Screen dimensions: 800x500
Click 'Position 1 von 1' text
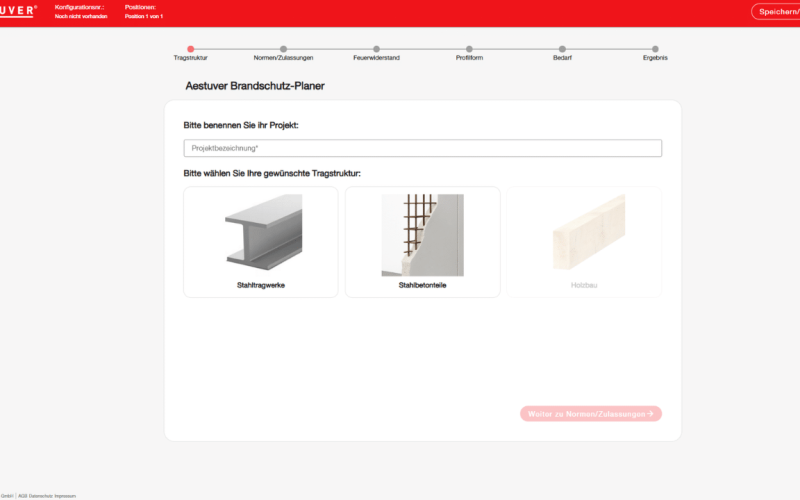(144, 16)
